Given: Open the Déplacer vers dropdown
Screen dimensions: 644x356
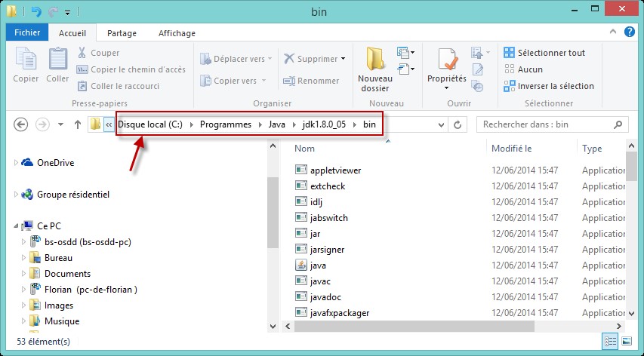Looking at the screenshot, I should (x=235, y=59).
